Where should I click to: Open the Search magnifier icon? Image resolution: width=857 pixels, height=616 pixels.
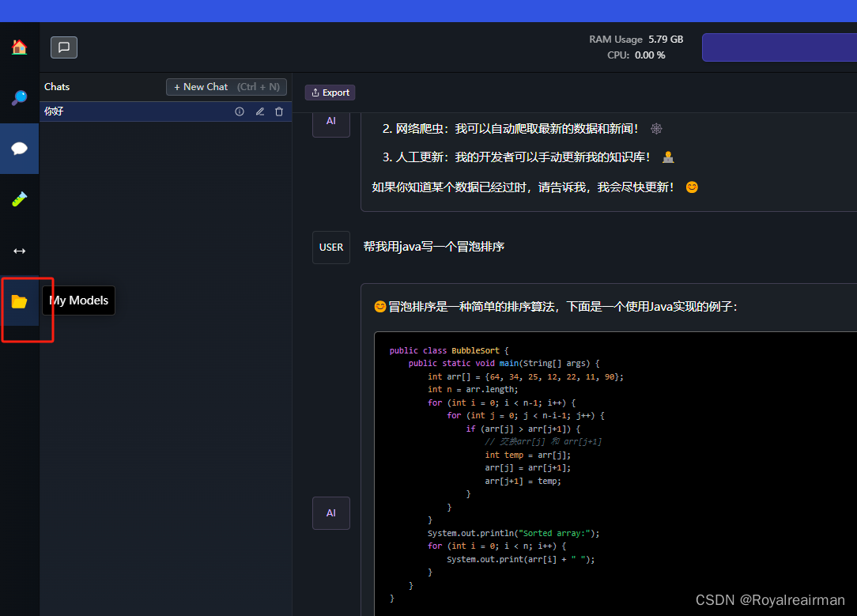point(19,98)
